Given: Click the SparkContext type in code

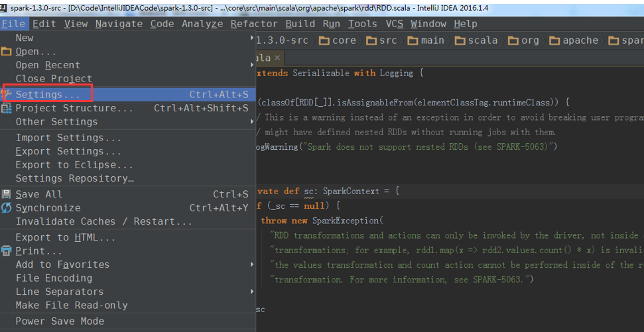Looking at the screenshot, I should 352,192.
